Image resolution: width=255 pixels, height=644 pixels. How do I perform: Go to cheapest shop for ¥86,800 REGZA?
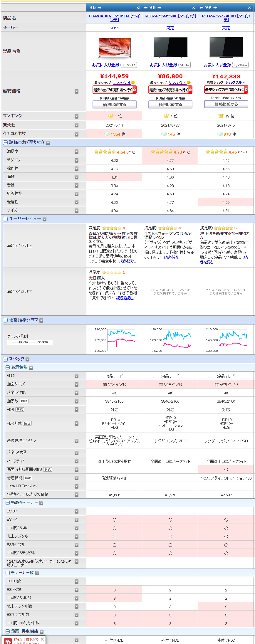coord(170,90)
